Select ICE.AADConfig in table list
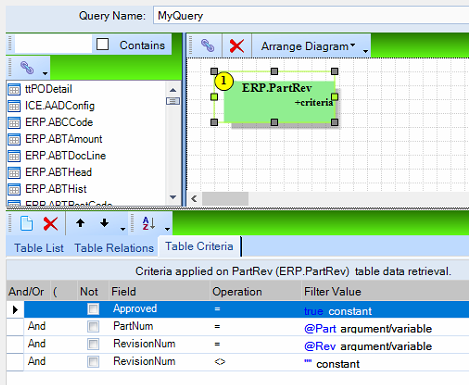Screen dimensions: 469x385 [x=60, y=106]
